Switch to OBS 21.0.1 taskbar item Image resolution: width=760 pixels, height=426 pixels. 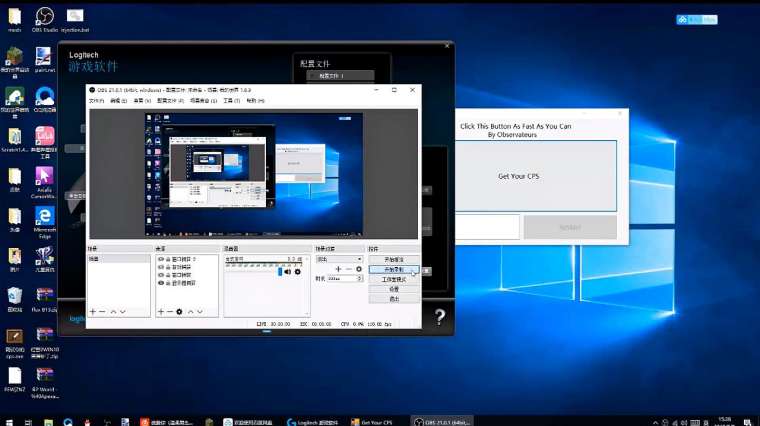click(443, 422)
